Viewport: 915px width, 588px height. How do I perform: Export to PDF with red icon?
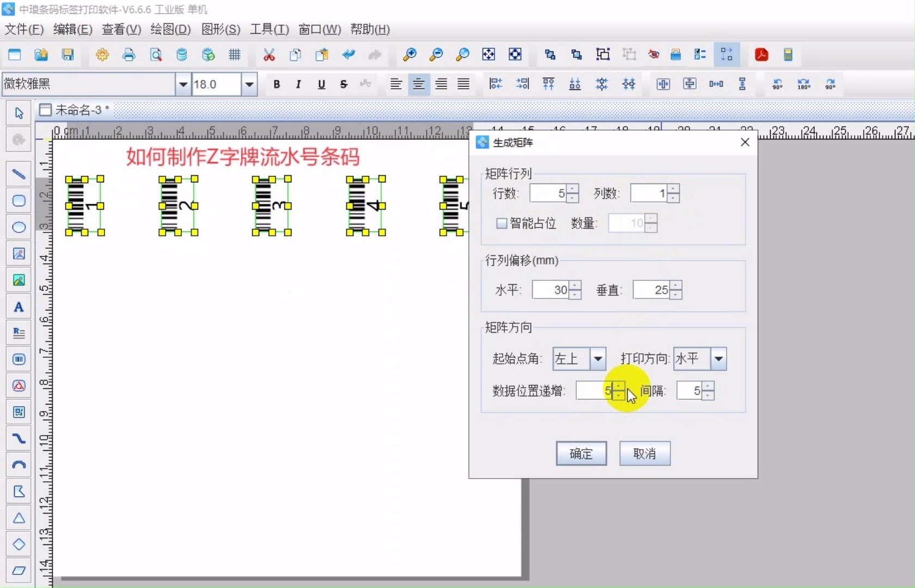(761, 54)
